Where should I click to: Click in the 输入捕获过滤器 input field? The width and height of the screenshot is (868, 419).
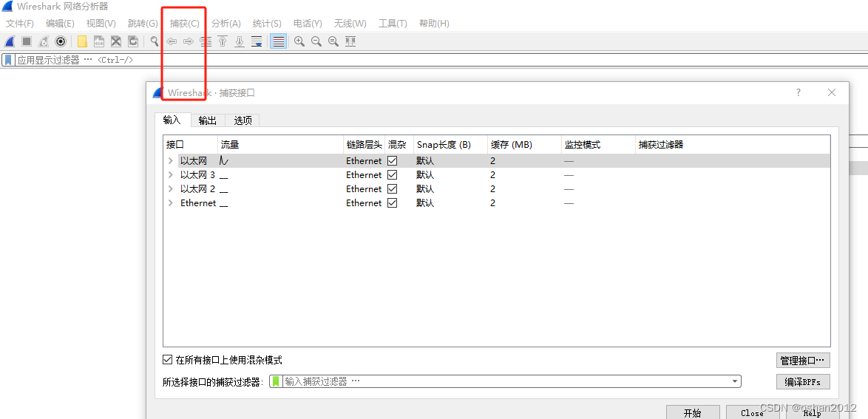(506, 381)
